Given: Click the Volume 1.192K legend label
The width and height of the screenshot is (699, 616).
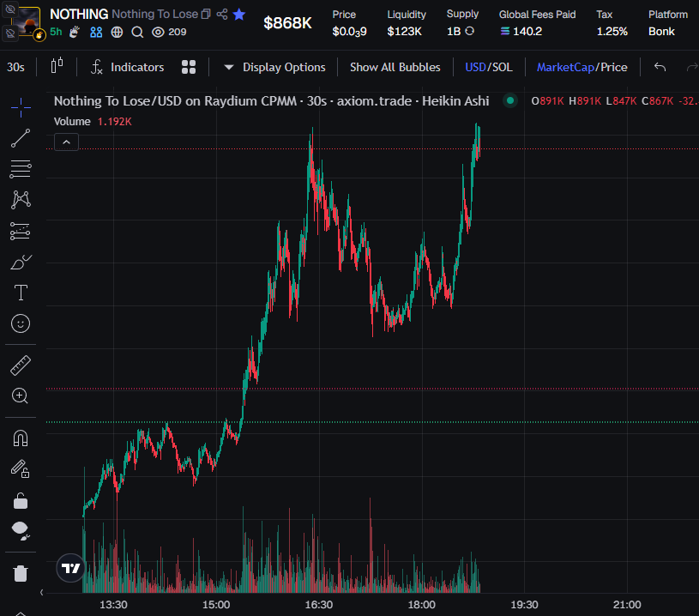Looking at the screenshot, I should (93, 121).
